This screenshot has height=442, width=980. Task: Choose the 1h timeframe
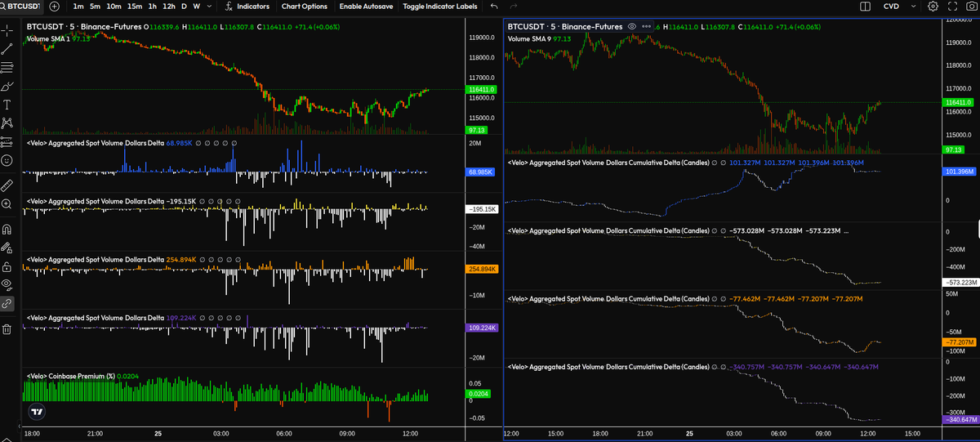tap(153, 6)
